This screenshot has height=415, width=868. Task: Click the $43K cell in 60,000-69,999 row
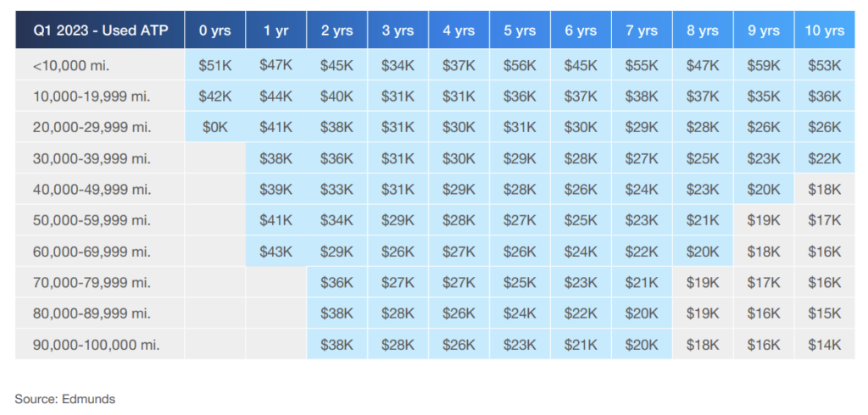coord(276,252)
